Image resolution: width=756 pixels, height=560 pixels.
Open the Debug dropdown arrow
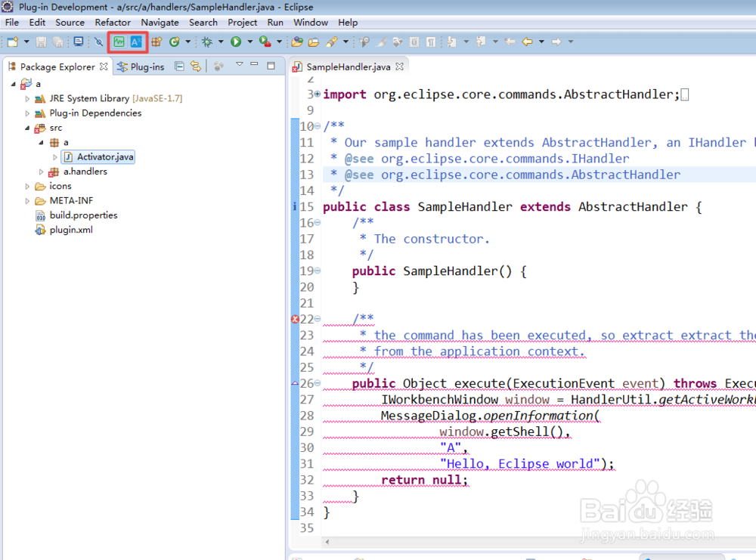click(221, 42)
